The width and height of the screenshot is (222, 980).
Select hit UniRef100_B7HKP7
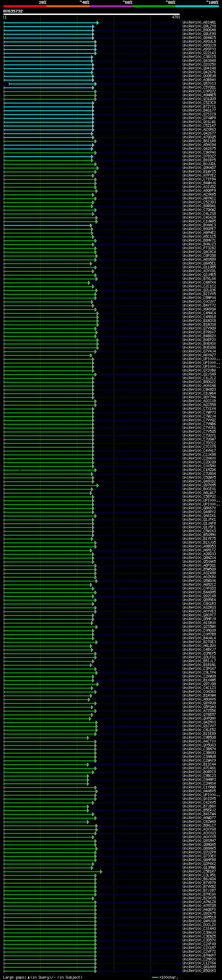tap(199, 955)
